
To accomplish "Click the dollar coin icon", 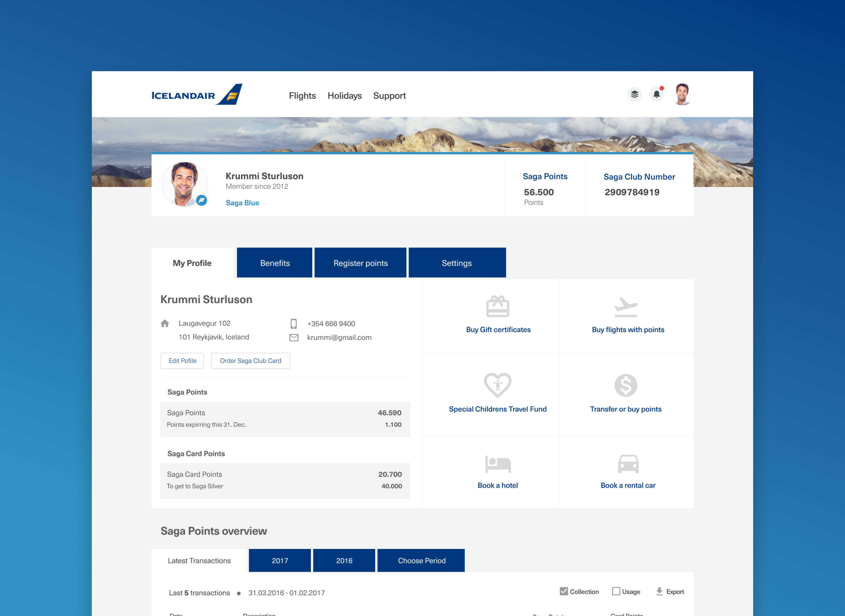I will point(626,385).
